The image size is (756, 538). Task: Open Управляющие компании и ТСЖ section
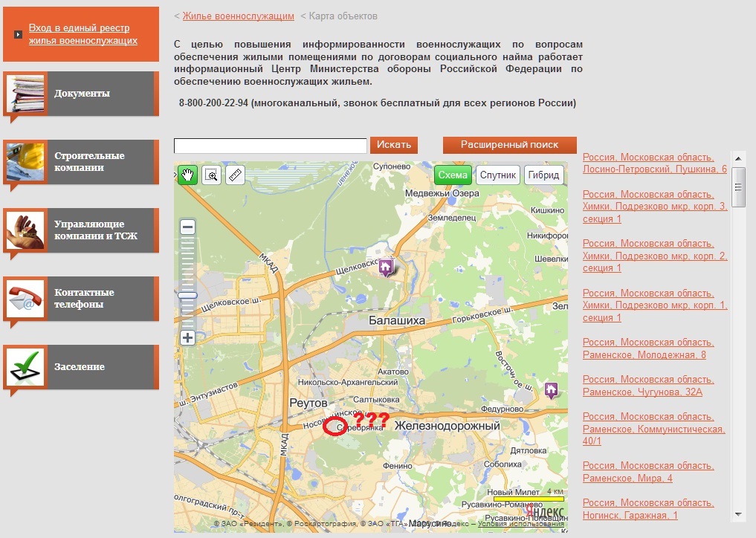tap(95, 230)
